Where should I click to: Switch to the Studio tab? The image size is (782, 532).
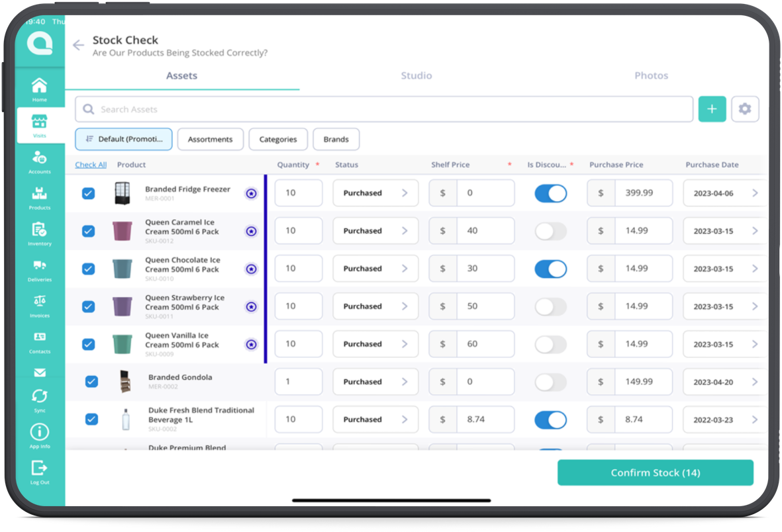pyautogui.click(x=416, y=75)
